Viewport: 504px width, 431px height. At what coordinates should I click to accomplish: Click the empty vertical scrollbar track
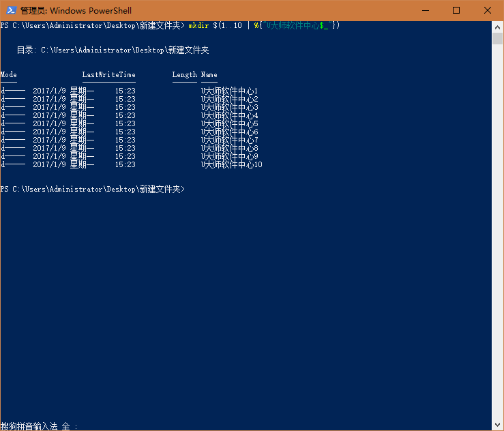[498, 239]
